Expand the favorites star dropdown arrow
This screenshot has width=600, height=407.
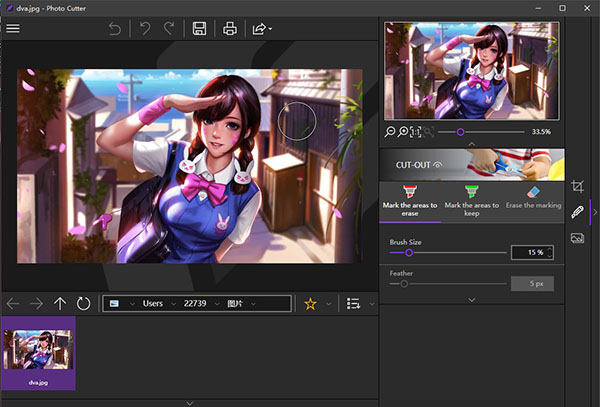pos(328,304)
